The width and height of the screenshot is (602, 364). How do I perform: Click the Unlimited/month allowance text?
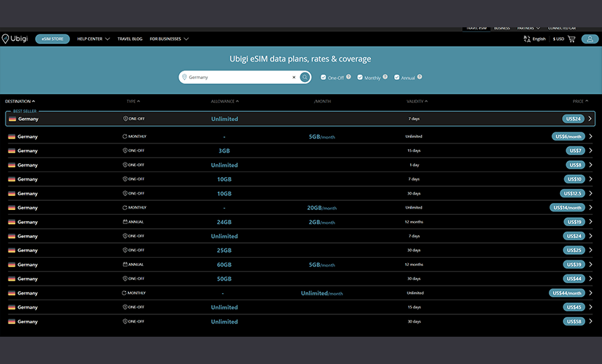click(x=322, y=293)
